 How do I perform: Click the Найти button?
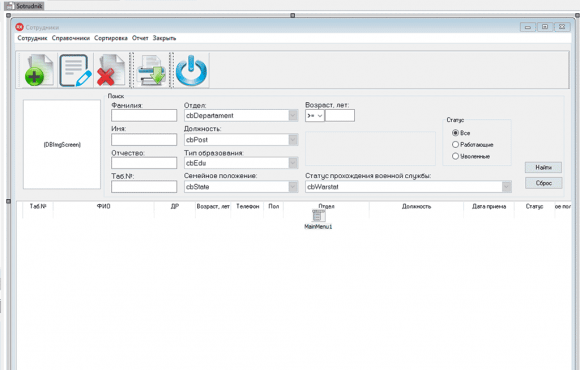click(543, 168)
